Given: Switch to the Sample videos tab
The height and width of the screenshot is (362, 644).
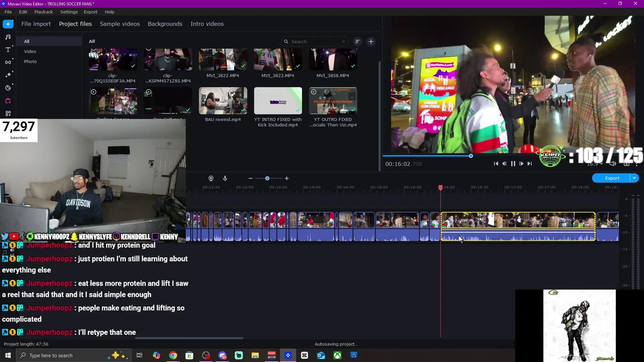Looking at the screenshot, I should coord(120,24).
